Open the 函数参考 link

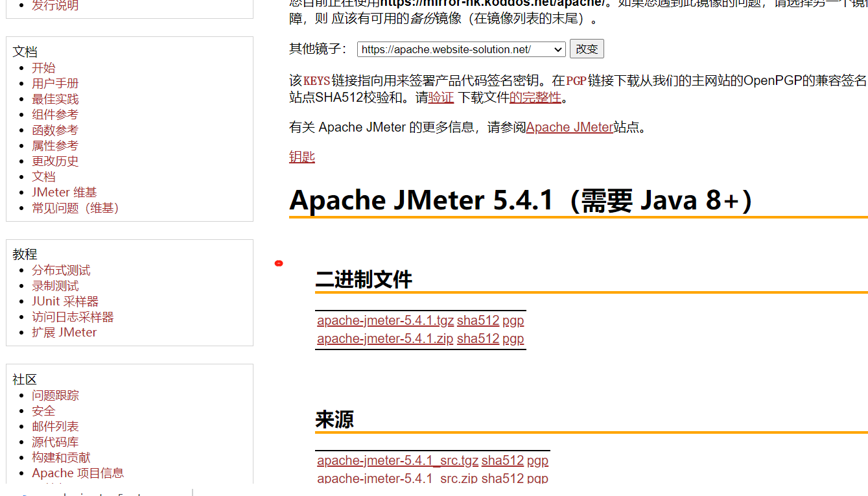pyautogui.click(x=55, y=130)
